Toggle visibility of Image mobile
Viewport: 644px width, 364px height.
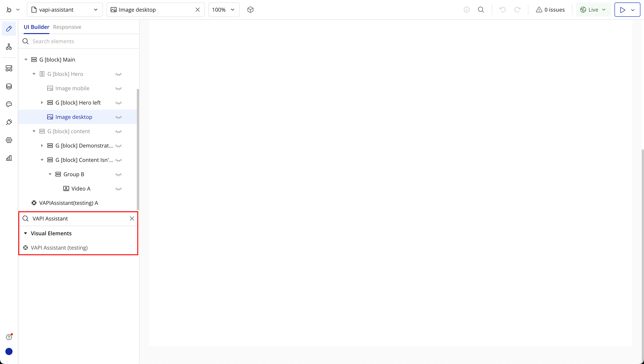[x=119, y=89]
